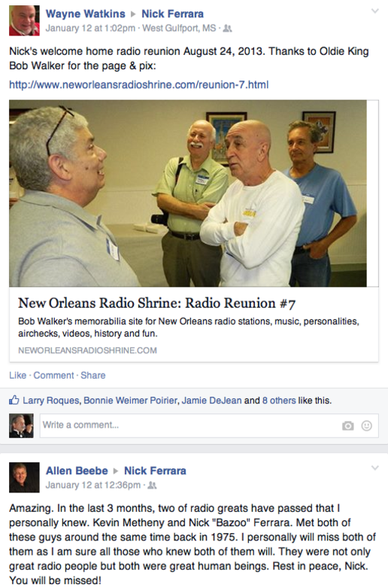This screenshot has width=388, height=588.
Task: Open Radio Reunion #7 preview photo
Action: point(188,193)
